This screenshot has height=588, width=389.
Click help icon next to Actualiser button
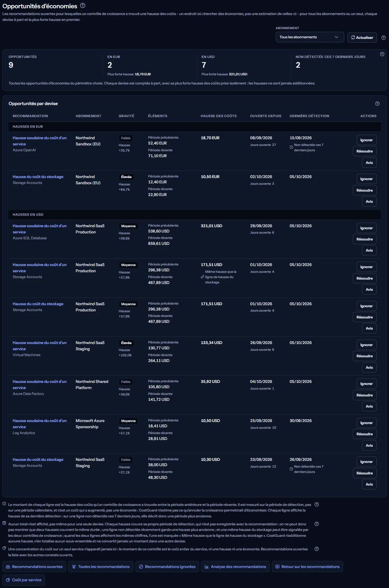point(383,38)
